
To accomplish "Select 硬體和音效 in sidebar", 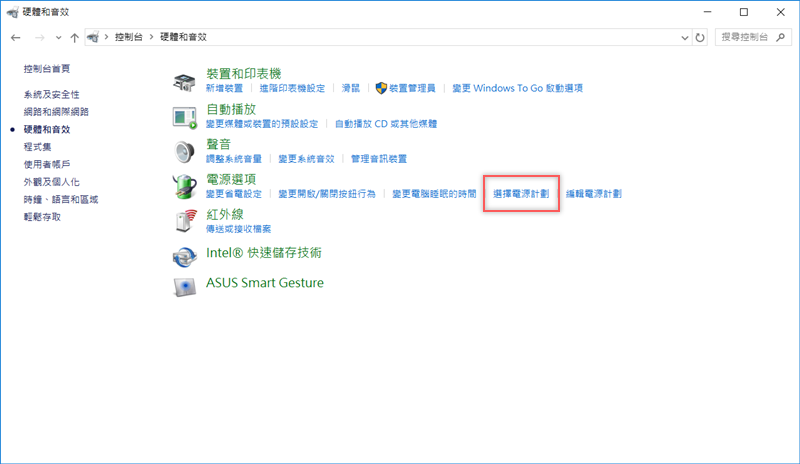I will pyautogui.click(x=47, y=129).
